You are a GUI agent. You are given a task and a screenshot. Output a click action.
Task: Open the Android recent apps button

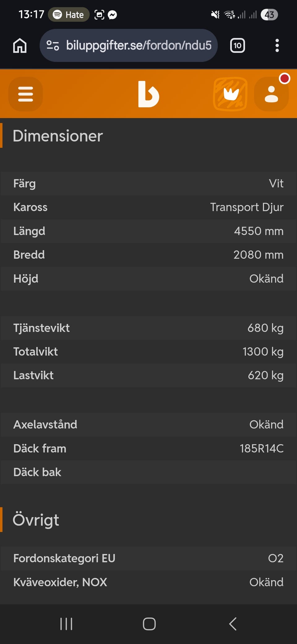pyautogui.click(x=66, y=624)
